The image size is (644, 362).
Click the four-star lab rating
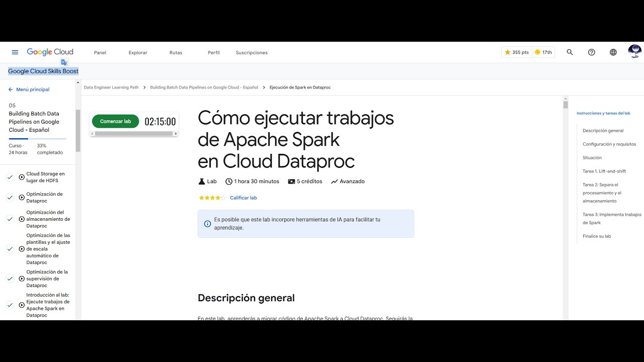(212, 198)
